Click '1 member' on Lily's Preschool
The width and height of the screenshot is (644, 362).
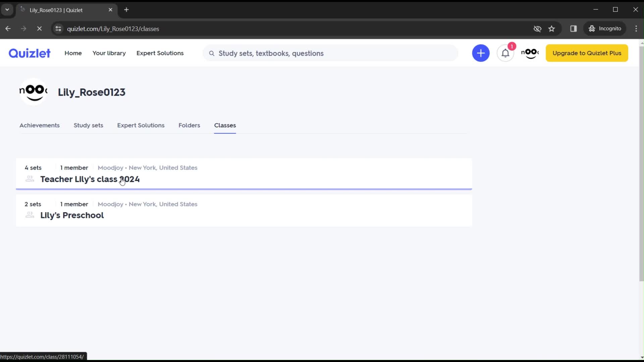coord(74,204)
